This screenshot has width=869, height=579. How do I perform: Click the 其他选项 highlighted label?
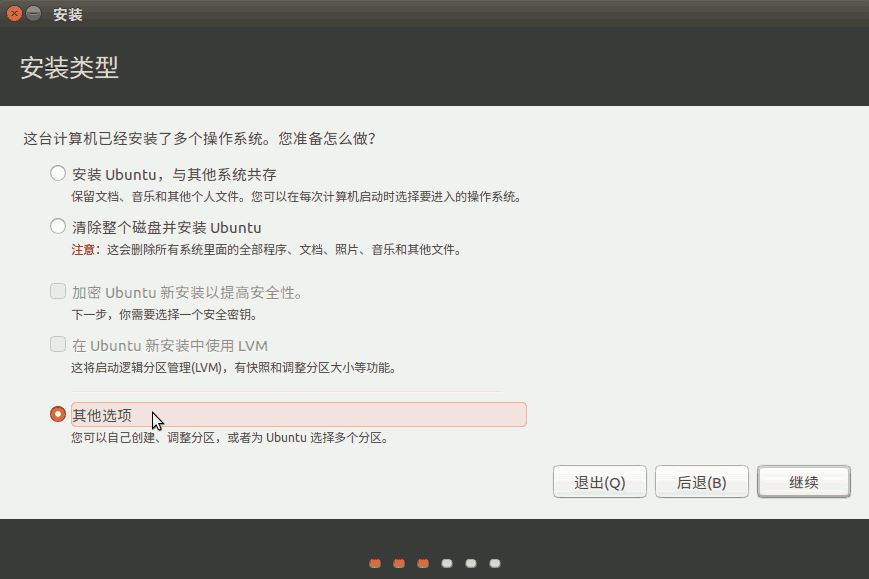point(299,414)
